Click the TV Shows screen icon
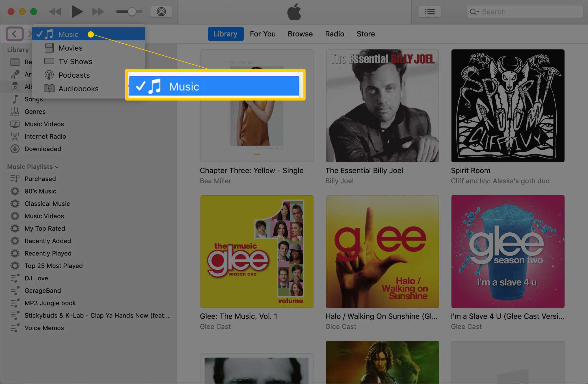This screenshot has height=384, width=588. [49, 62]
